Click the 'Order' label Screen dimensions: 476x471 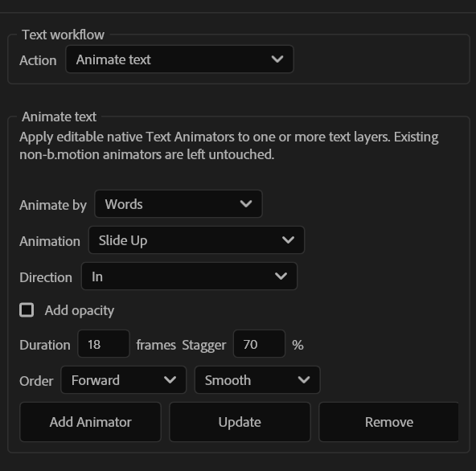[x=36, y=381]
